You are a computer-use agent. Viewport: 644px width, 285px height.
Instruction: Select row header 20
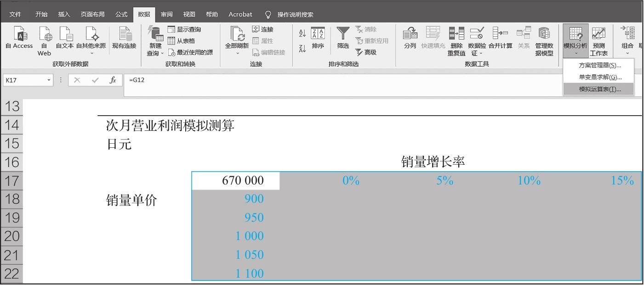click(11, 236)
